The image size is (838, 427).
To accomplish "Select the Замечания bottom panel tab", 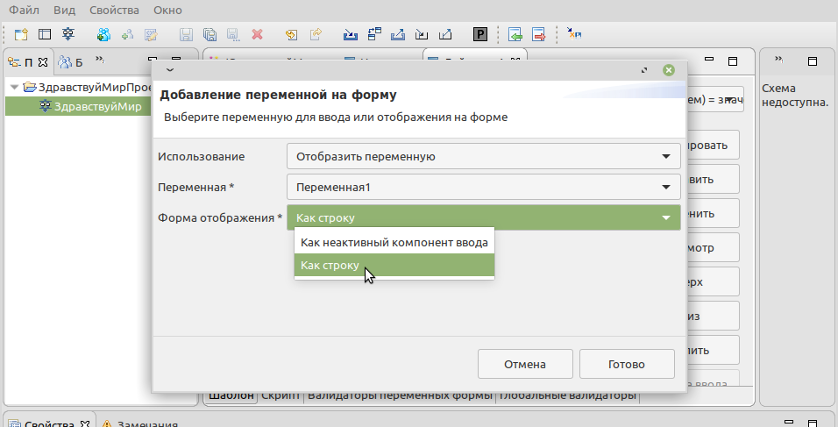I will point(139,423).
